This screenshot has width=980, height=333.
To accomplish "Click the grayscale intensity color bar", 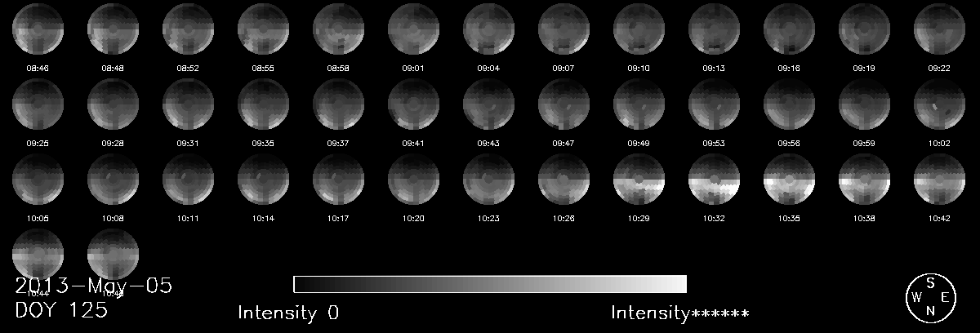I will point(490,284).
